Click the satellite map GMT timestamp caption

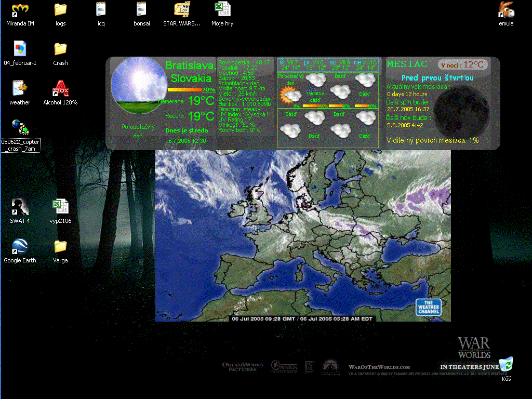(302, 319)
